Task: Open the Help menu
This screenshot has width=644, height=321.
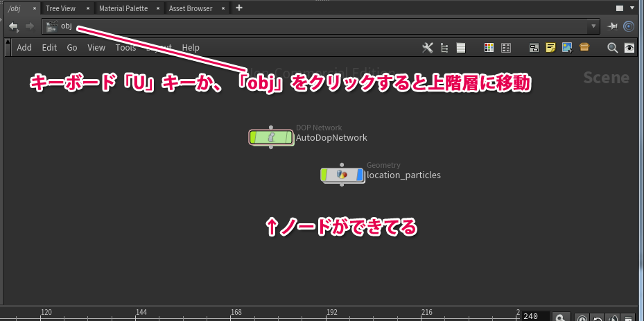Action: pos(191,48)
